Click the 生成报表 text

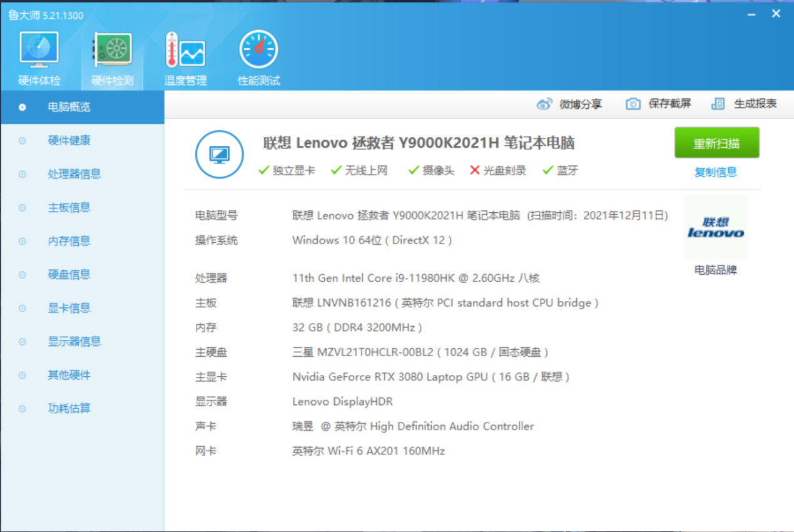point(755,104)
